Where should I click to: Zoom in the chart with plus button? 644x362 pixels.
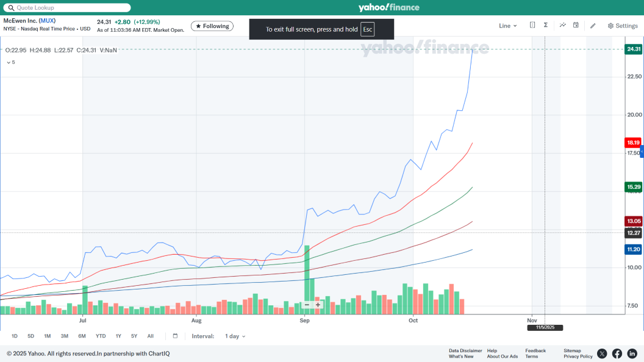click(318, 305)
